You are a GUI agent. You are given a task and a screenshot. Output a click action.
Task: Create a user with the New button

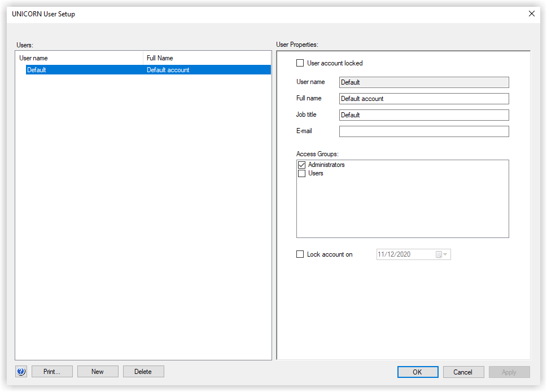pos(98,372)
